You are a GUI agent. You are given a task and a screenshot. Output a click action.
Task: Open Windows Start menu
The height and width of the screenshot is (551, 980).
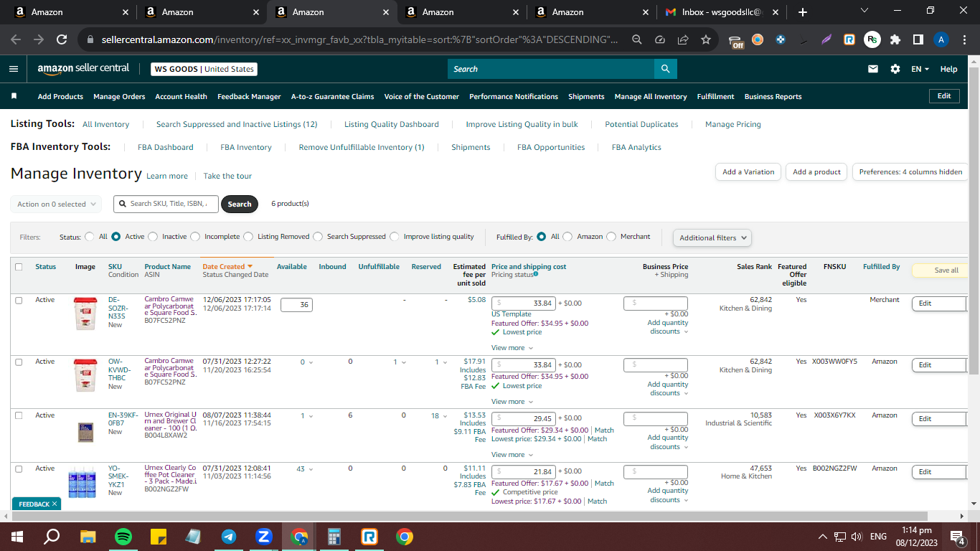pyautogui.click(x=17, y=537)
